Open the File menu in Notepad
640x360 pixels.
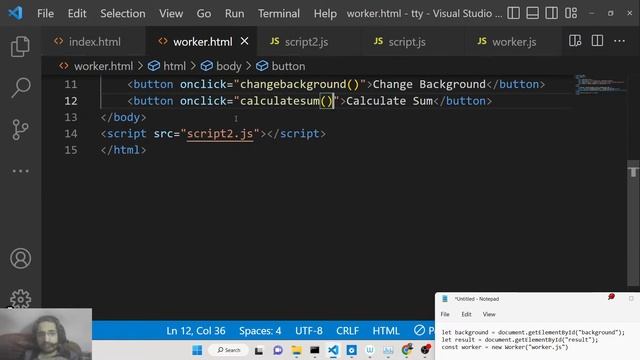tap(445, 314)
